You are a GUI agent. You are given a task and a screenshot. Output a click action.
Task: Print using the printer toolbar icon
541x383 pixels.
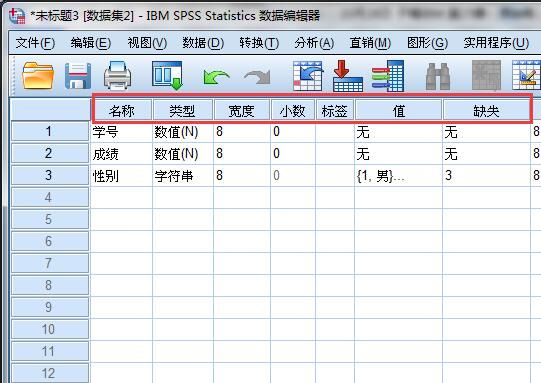tap(118, 76)
